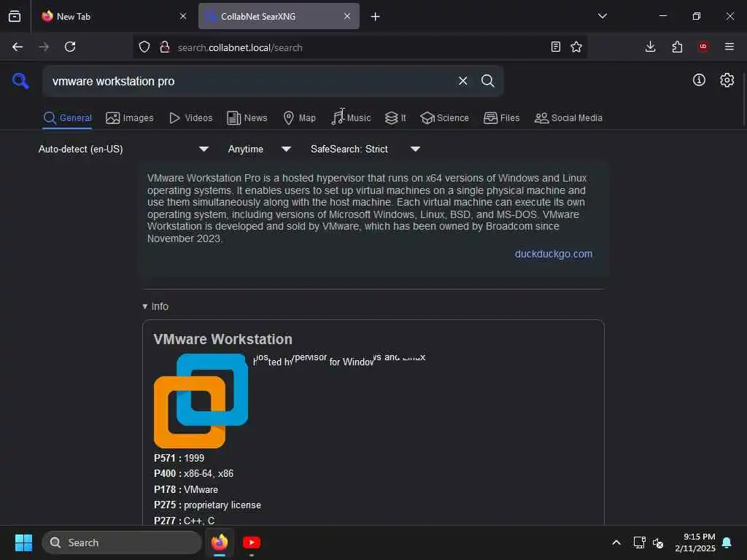Submit search with magnifier button

pos(488,81)
